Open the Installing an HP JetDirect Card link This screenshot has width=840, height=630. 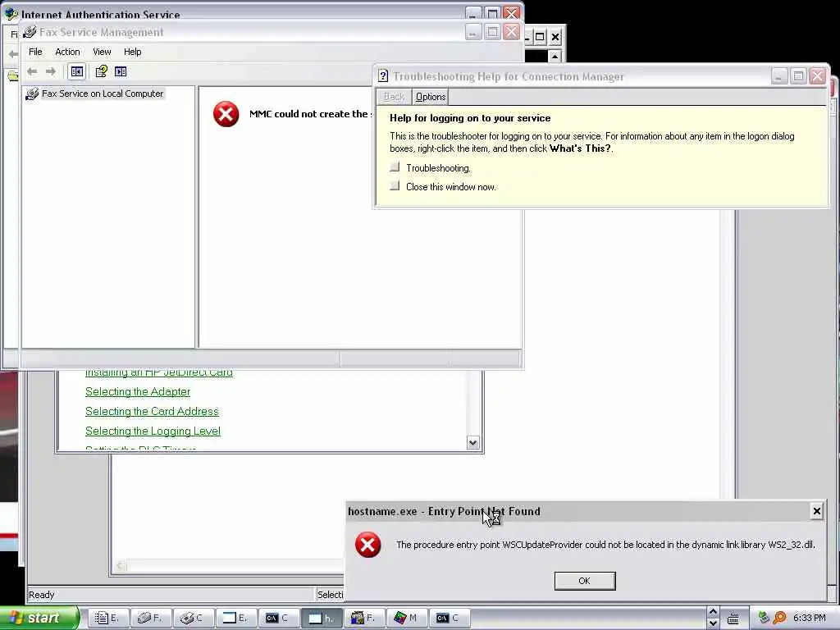pyautogui.click(x=159, y=372)
